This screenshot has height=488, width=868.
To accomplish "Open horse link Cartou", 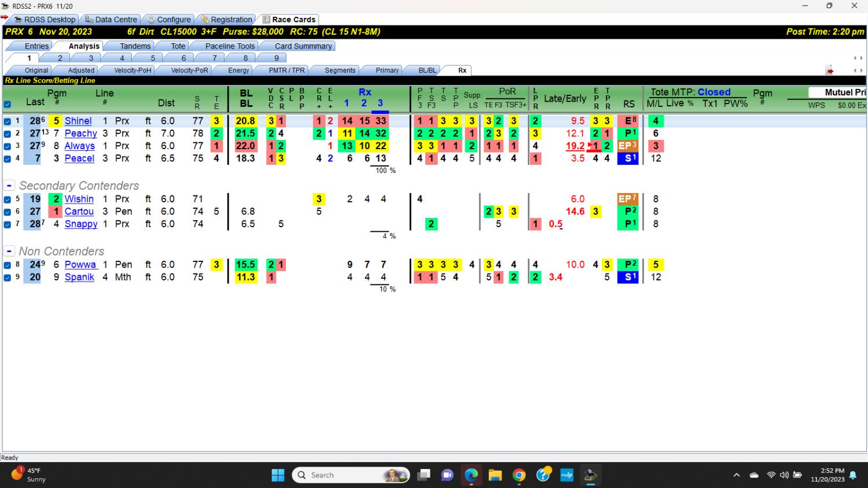I will tap(79, 212).
